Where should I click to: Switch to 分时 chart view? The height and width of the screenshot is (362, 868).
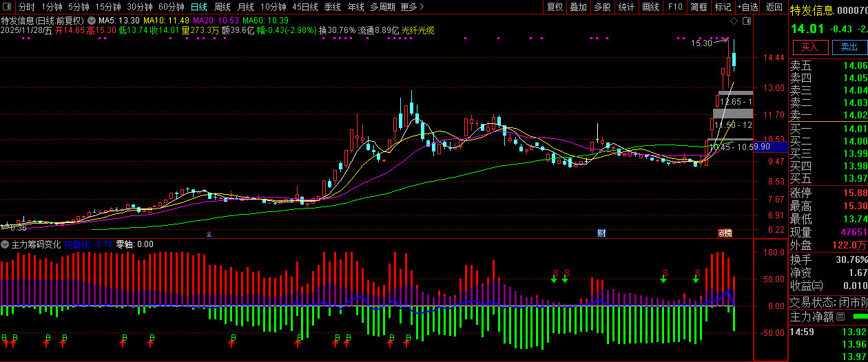pos(26,7)
